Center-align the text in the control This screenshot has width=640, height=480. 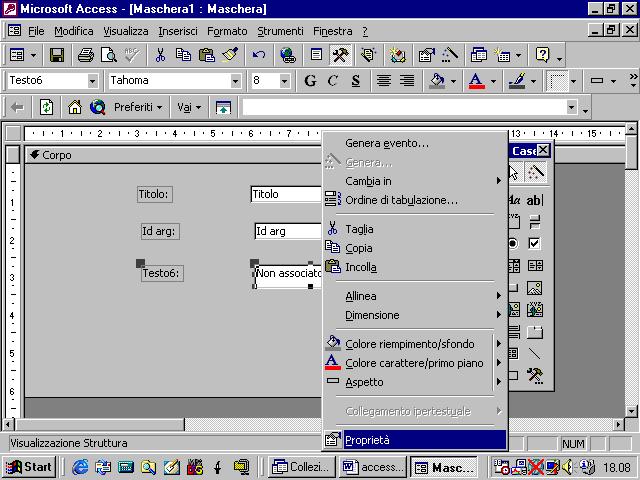coord(384,81)
